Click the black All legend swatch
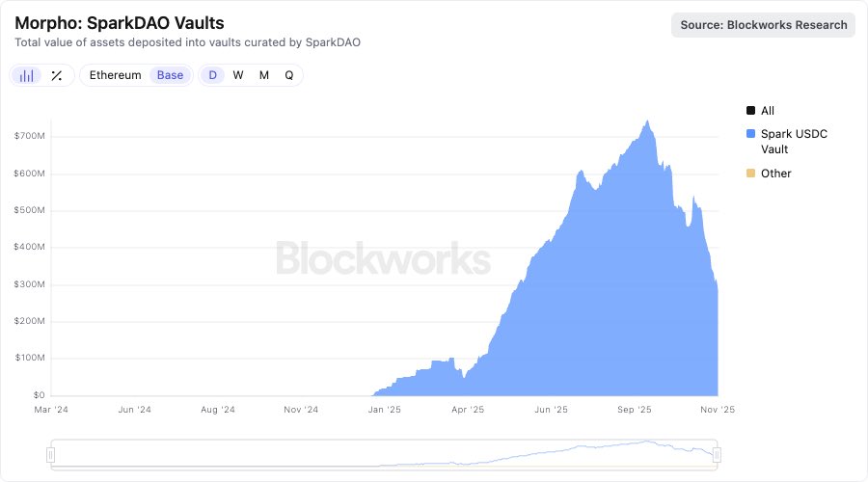Viewport: 868px width, 482px height. coord(751,111)
